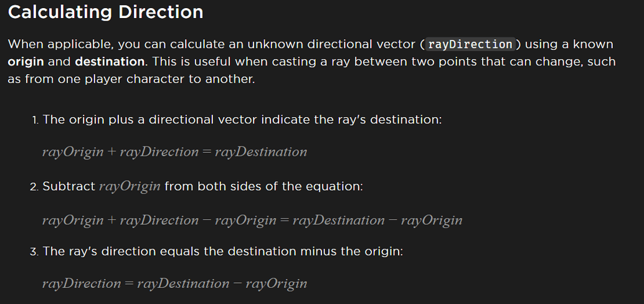Click the bold word destination
The height and width of the screenshot is (304, 644).
pos(110,62)
